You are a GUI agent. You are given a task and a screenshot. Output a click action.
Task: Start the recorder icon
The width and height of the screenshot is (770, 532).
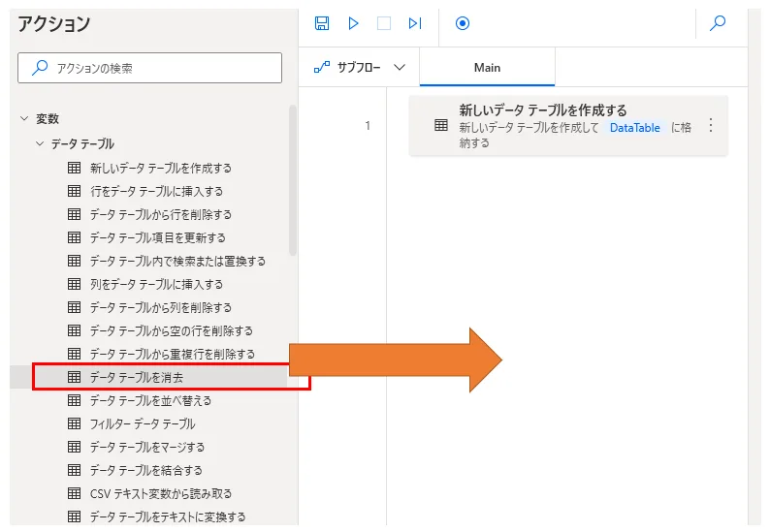[x=463, y=23]
